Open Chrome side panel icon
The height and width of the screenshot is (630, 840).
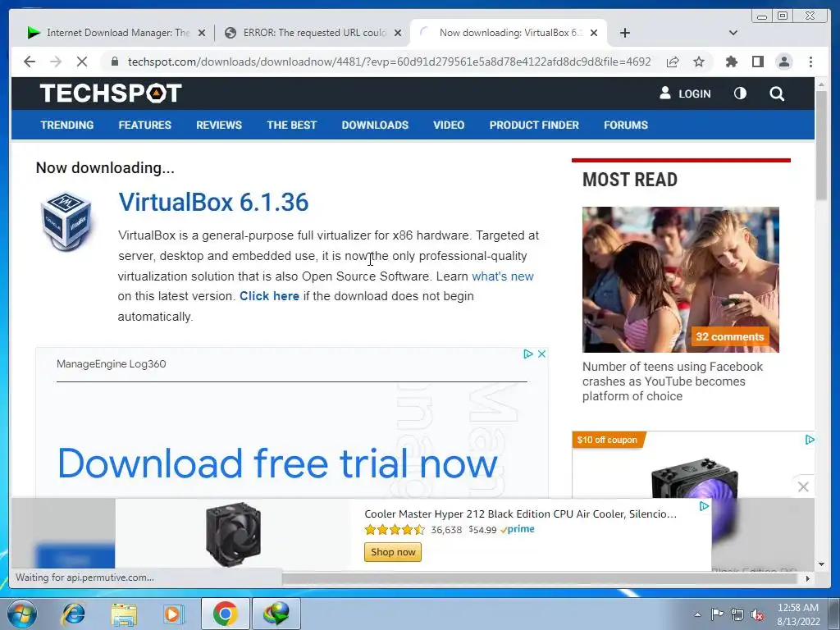point(757,62)
